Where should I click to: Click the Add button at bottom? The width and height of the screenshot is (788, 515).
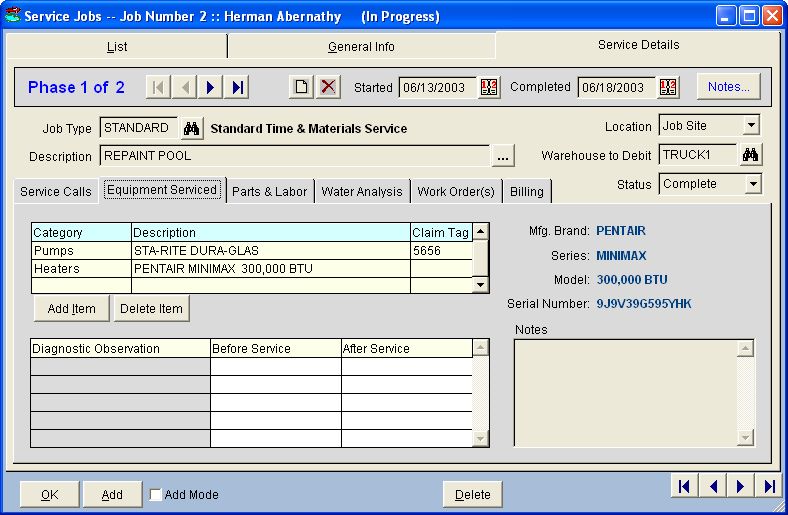click(112, 495)
